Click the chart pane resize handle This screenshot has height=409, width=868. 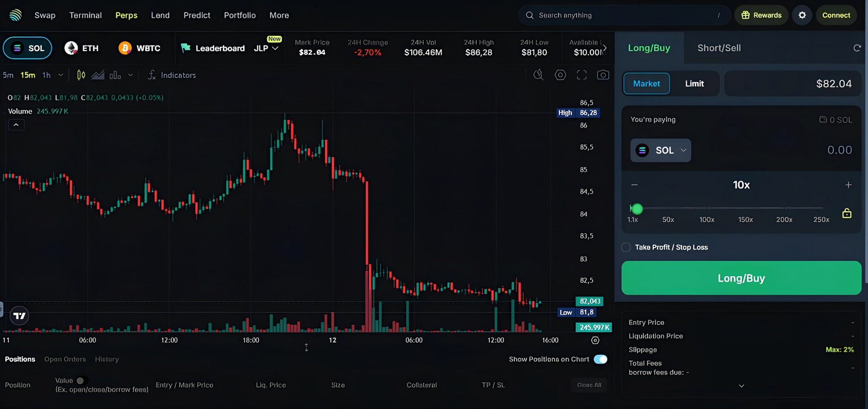point(307,347)
